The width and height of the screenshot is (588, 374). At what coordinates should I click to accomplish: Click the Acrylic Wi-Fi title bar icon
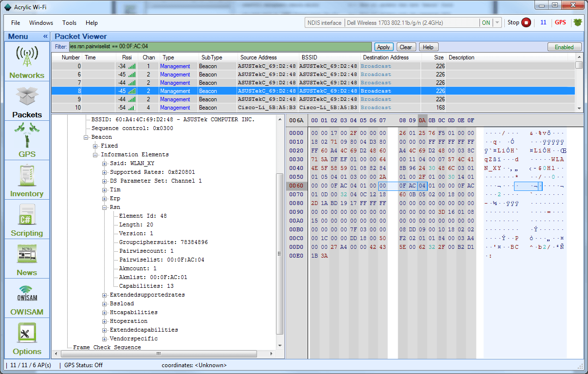click(7, 7)
